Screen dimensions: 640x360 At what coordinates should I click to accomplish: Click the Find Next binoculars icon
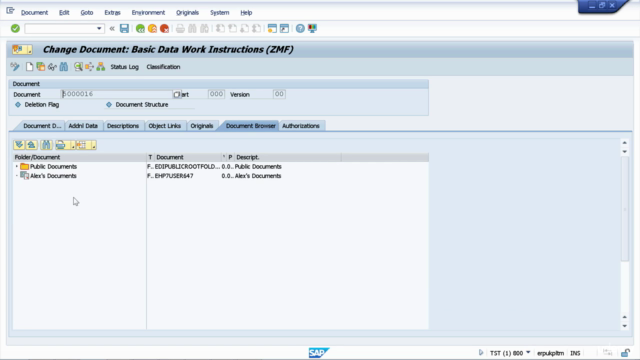coord(204,28)
